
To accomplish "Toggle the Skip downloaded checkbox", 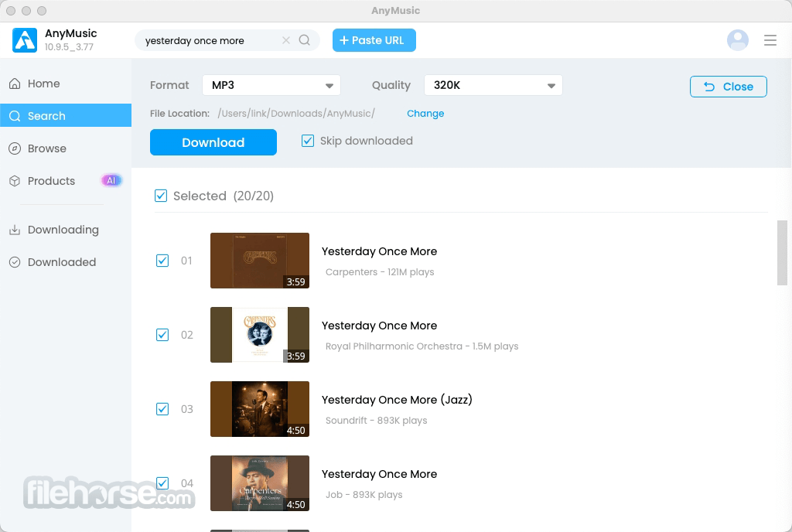I will pyautogui.click(x=308, y=141).
